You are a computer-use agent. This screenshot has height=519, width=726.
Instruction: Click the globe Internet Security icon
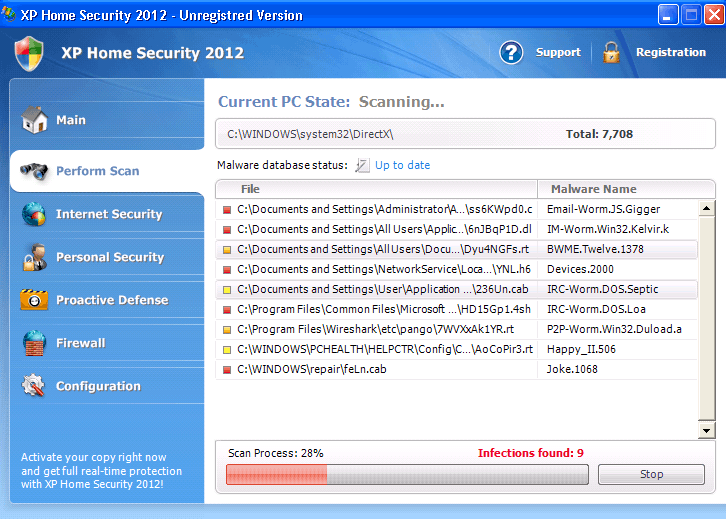point(34,214)
